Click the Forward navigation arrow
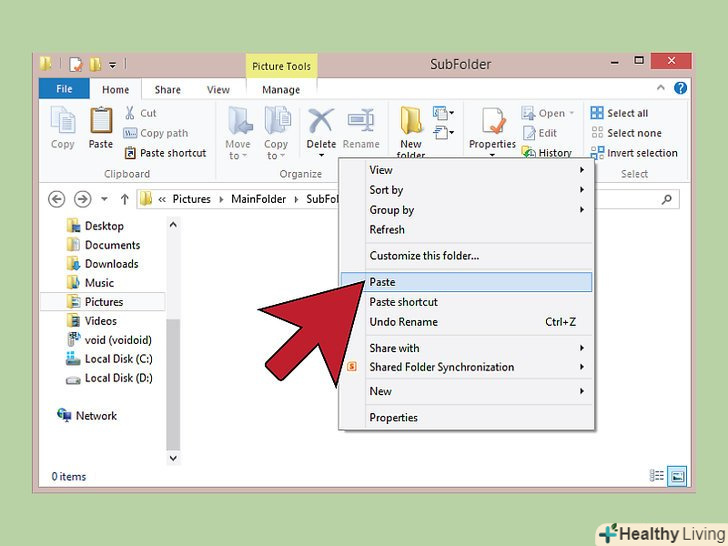728x546 pixels. tap(83, 200)
